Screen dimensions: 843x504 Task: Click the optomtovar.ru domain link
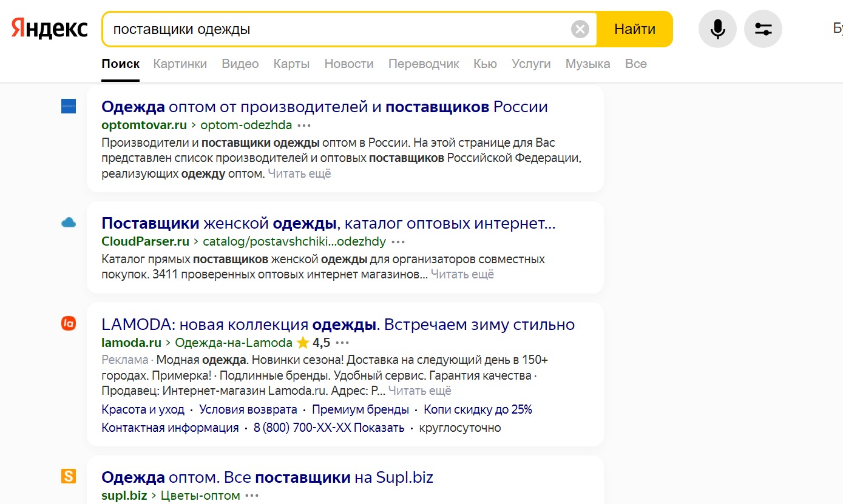click(144, 126)
